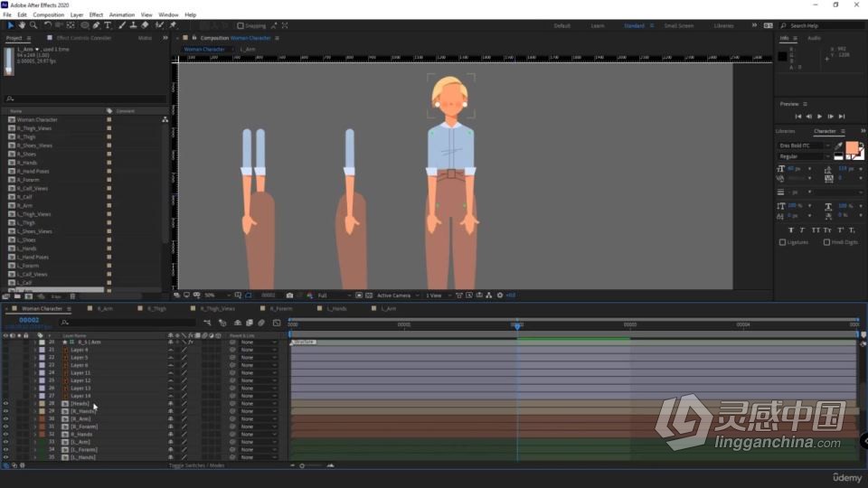Enable the Snapping checkbox
The image size is (868, 488).
click(241, 25)
